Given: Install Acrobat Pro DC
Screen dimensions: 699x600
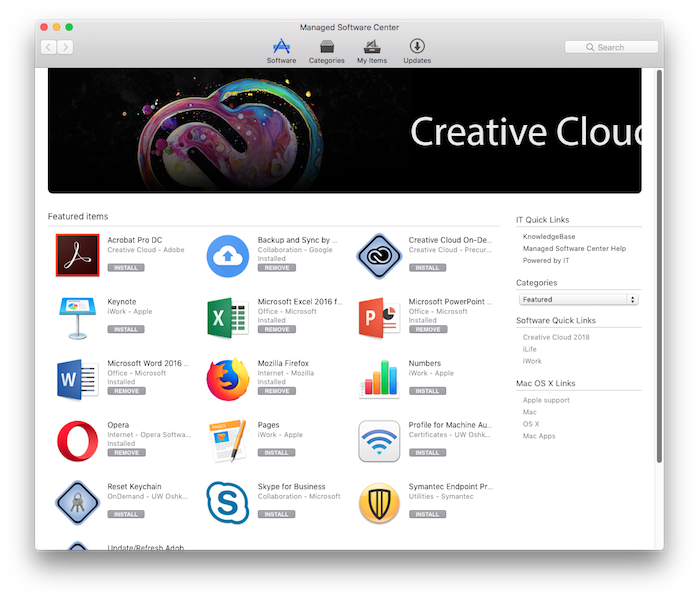Looking at the screenshot, I should [126, 268].
